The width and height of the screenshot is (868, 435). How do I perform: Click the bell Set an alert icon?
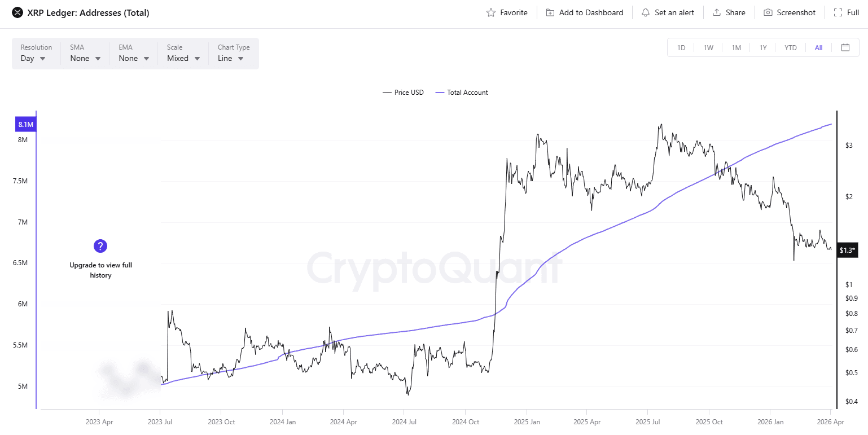coord(646,12)
